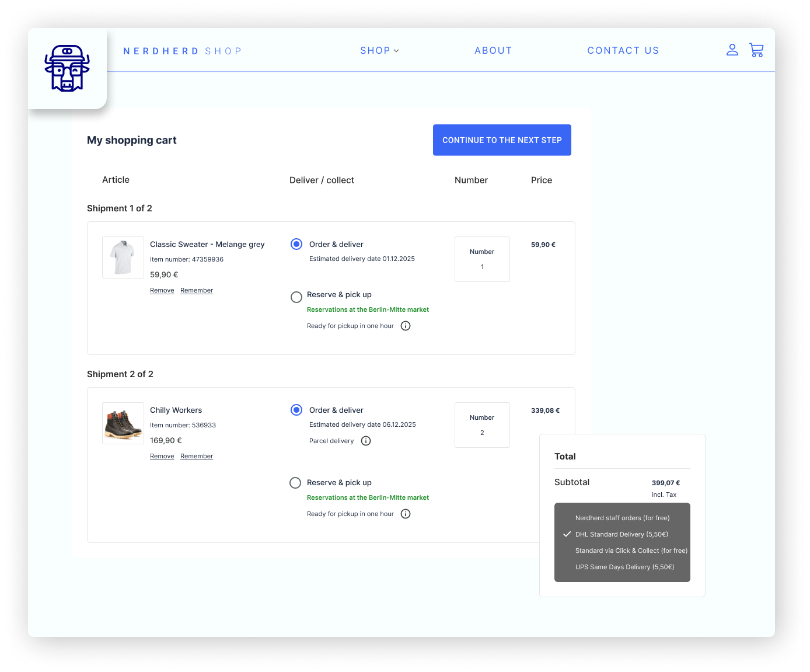810x672 pixels.
Task: Open the Chilly Workers boots thumbnail
Action: coord(123,423)
